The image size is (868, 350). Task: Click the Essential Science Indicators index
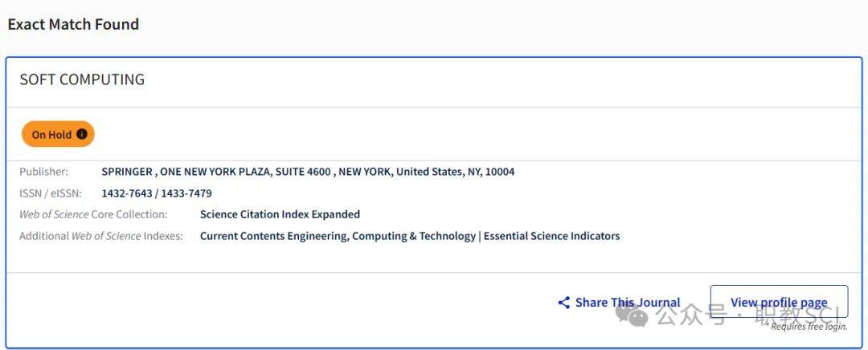click(x=551, y=236)
